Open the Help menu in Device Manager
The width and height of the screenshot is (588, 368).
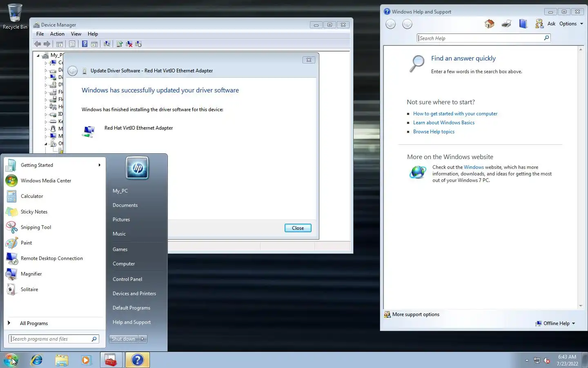tap(93, 34)
